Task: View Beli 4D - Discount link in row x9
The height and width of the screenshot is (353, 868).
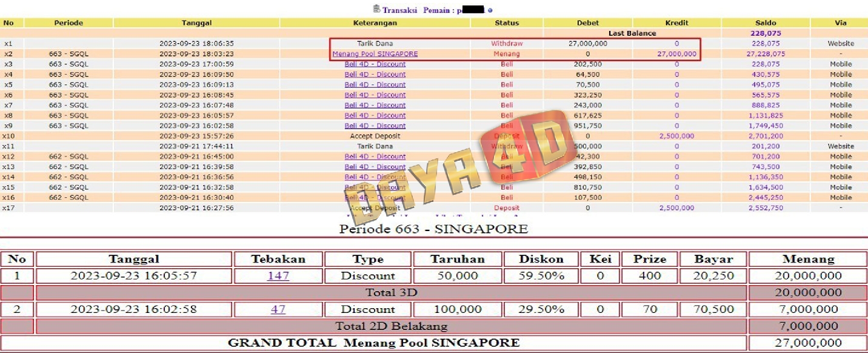Action: tap(375, 126)
